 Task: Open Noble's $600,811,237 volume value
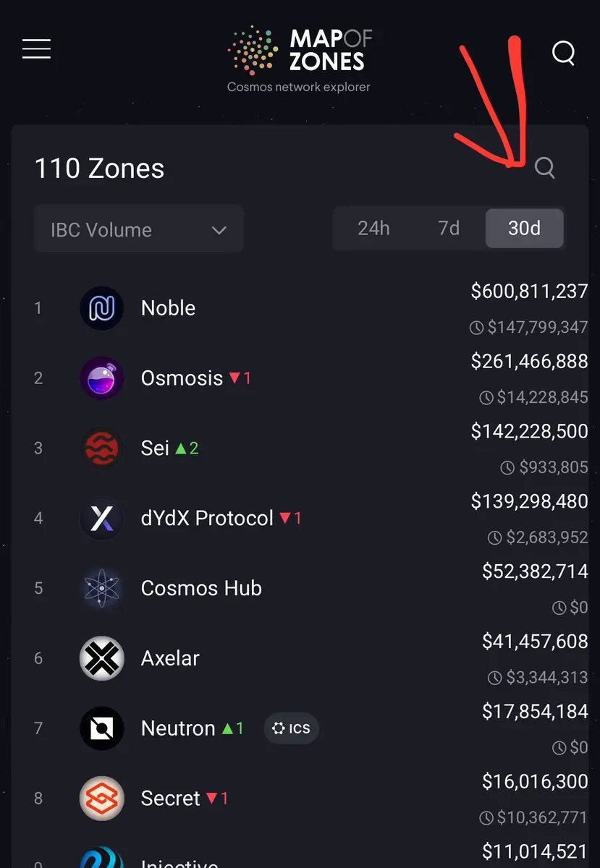click(x=529, y=292)
